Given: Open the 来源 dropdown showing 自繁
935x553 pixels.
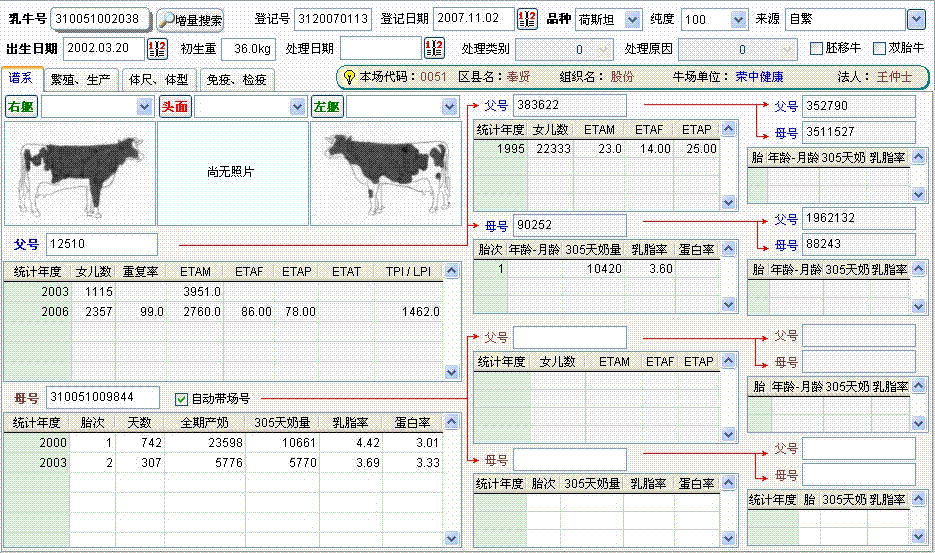Looking at the screenshot, I should [x=915, y=19].
